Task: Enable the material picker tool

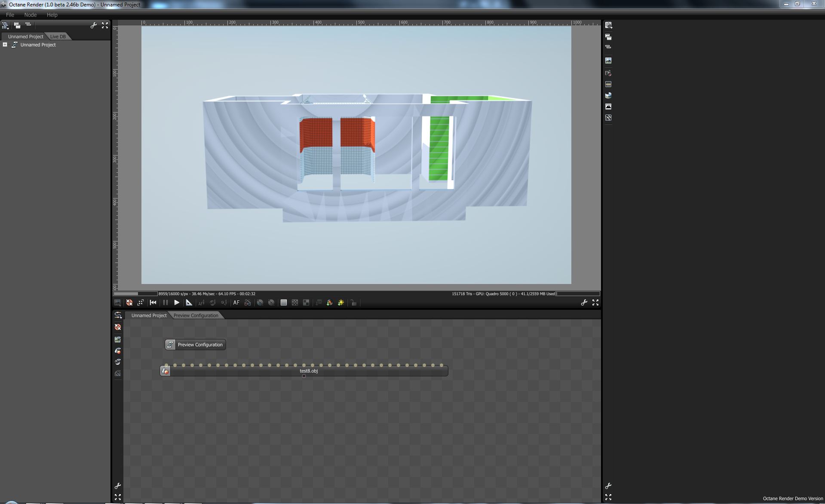Action: click(x=212, y=303)
